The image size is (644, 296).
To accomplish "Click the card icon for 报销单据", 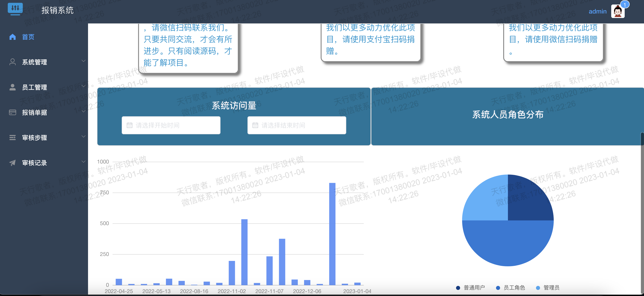I will pyautogui.click(x=13, y=112).
